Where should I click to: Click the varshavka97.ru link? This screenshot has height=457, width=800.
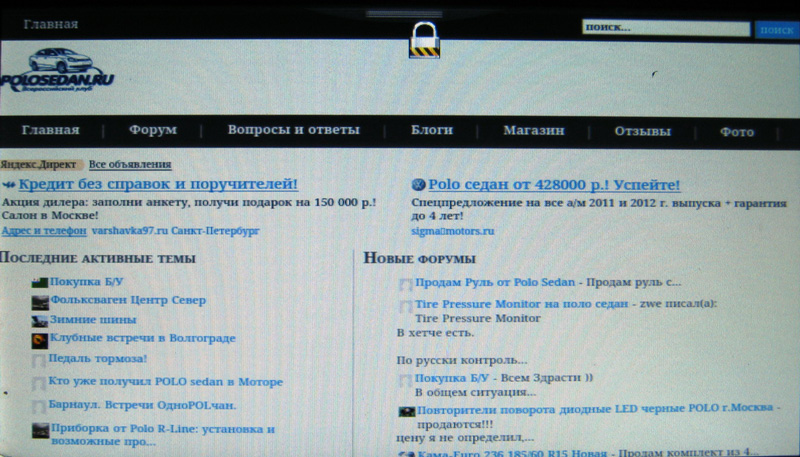(130, 231)
